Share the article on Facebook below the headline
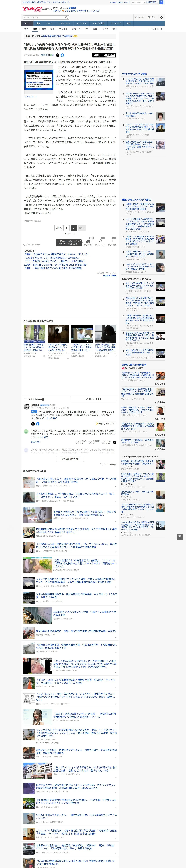The image size is (186, 868). tap(62, 55)
